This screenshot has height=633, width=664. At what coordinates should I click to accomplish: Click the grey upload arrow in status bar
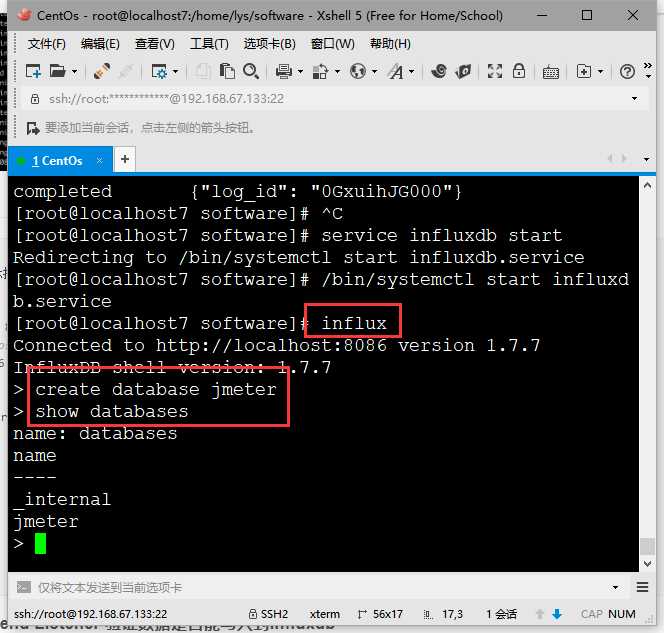tap(540, 614)
